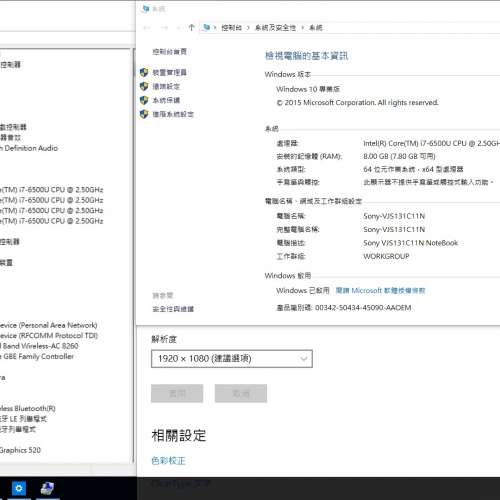Open 控制台首頁 link
The image size is (500, 500).
tap(169, 52)
